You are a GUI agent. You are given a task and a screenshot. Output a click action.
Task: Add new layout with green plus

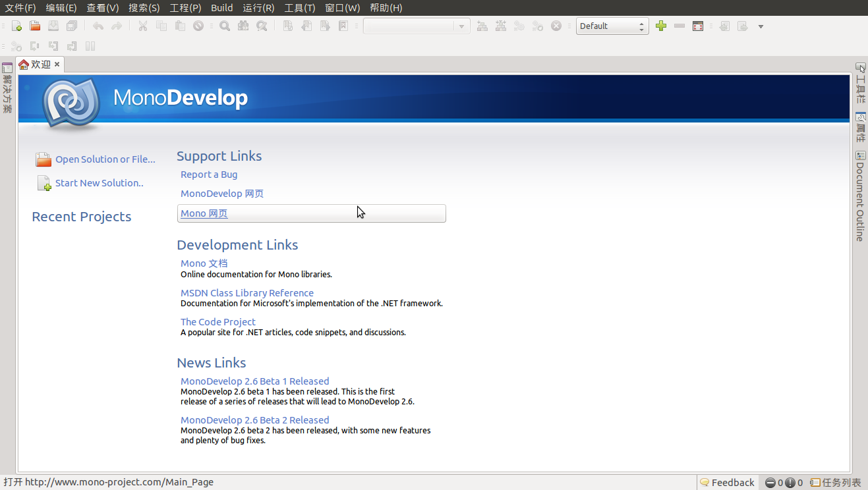tap(661, 26)
